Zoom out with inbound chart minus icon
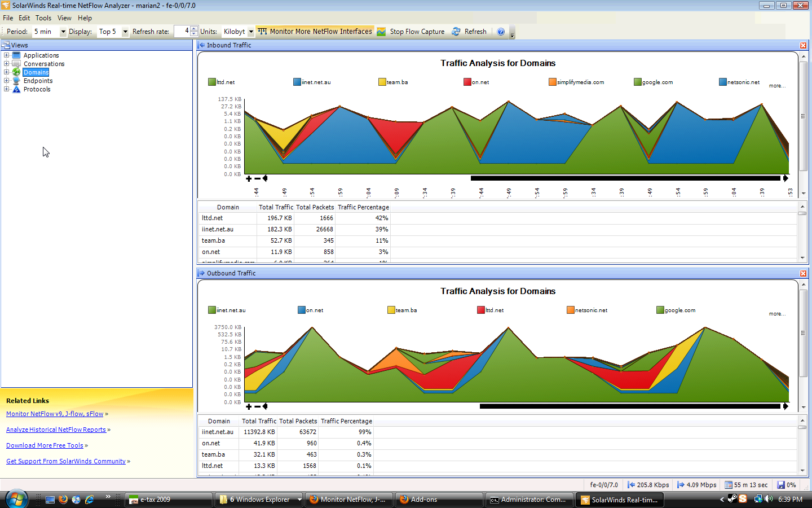The height and width of the screenshot is (508, 812). 257,178
